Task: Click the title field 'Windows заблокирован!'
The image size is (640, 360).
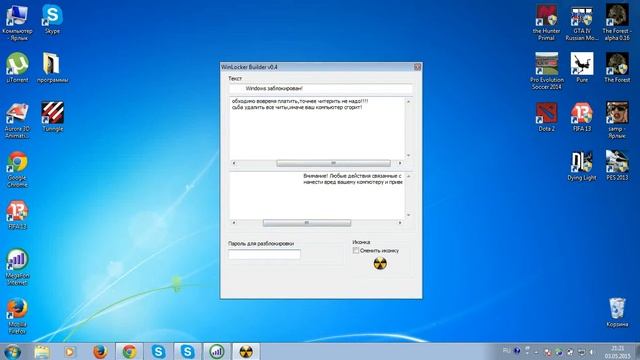Action: click(320, 89)
